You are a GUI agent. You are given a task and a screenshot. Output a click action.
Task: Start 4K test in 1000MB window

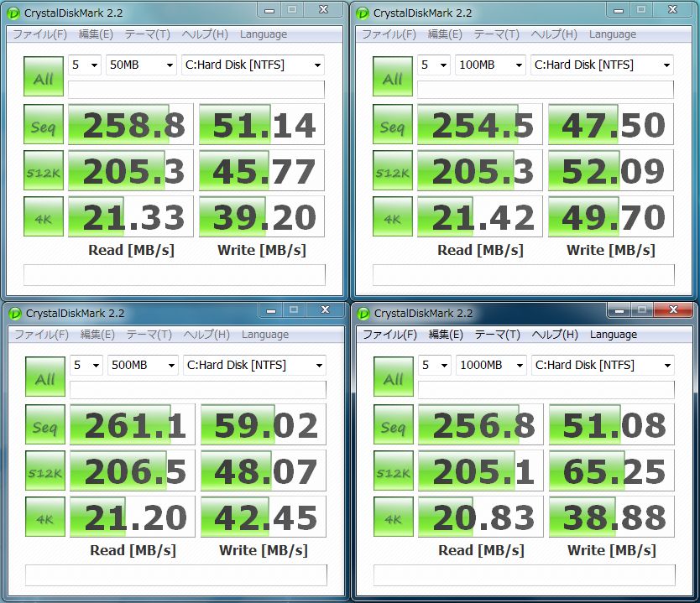point(394,517)
